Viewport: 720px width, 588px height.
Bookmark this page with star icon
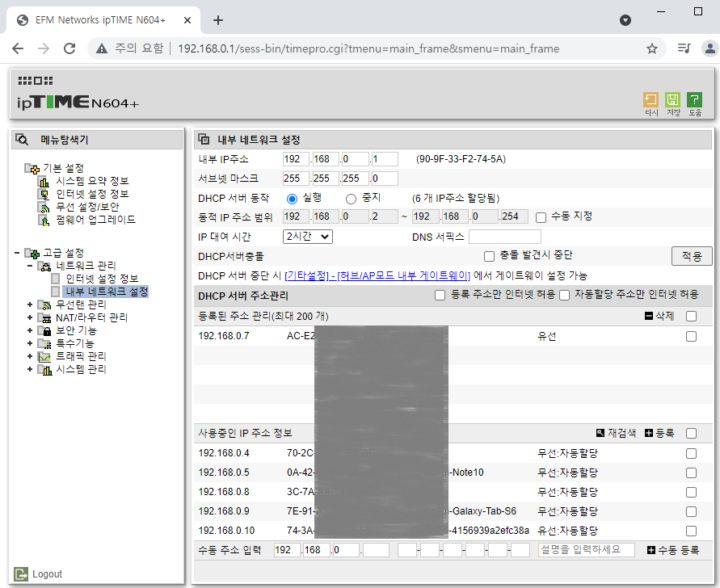[651, 48]
